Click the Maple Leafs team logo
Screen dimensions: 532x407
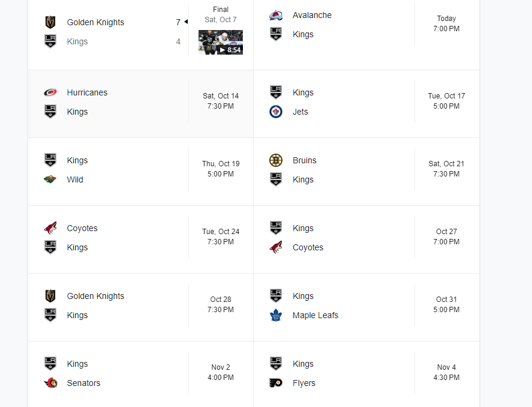276,315
